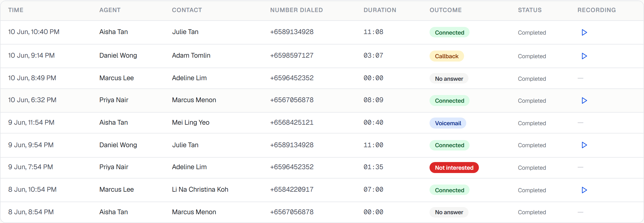Image resolution: width=644 pixels, height=223 pixels.
Task: Click agent Priya Nair in 7:54 PM row
Action: (114, 167)
